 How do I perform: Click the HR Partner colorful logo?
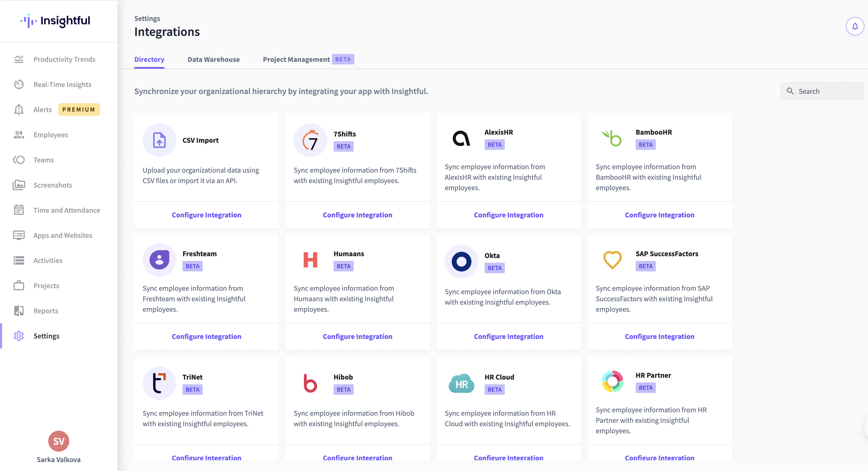click(612, 381)
